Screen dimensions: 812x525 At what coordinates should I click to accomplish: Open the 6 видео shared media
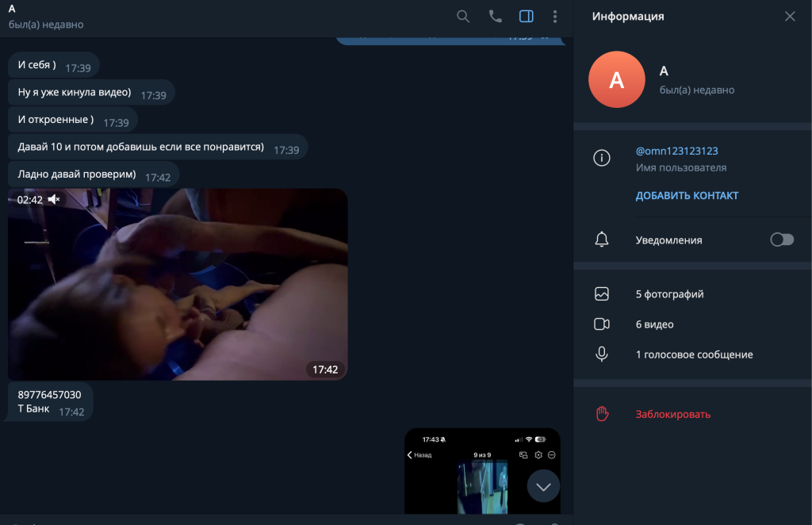coord(654,324)
